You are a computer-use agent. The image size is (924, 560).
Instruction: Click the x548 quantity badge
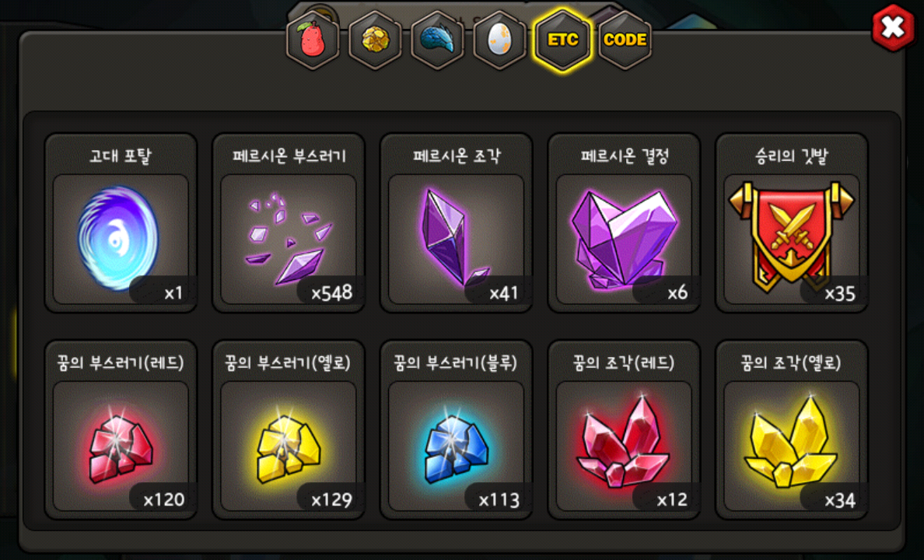331,292
